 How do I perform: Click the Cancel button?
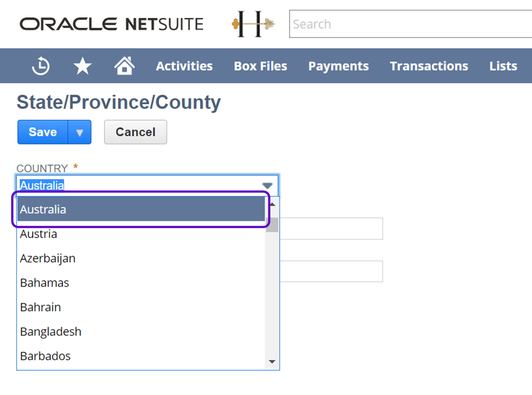(x=135, y=132)
